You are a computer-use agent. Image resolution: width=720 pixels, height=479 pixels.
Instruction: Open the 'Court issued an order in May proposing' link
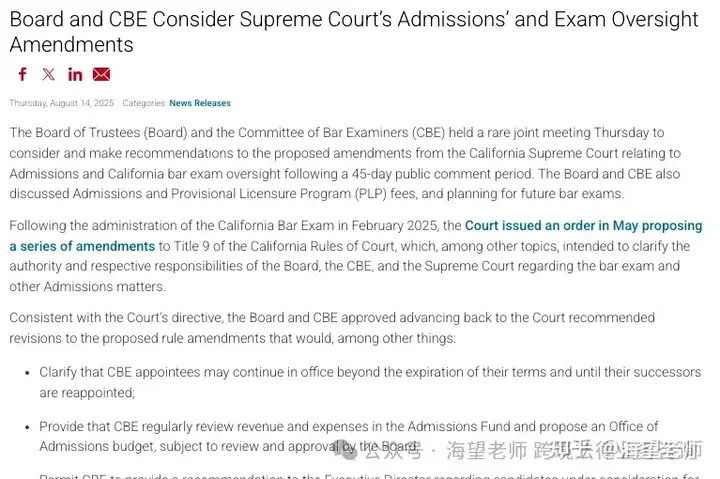coord(584,225)
